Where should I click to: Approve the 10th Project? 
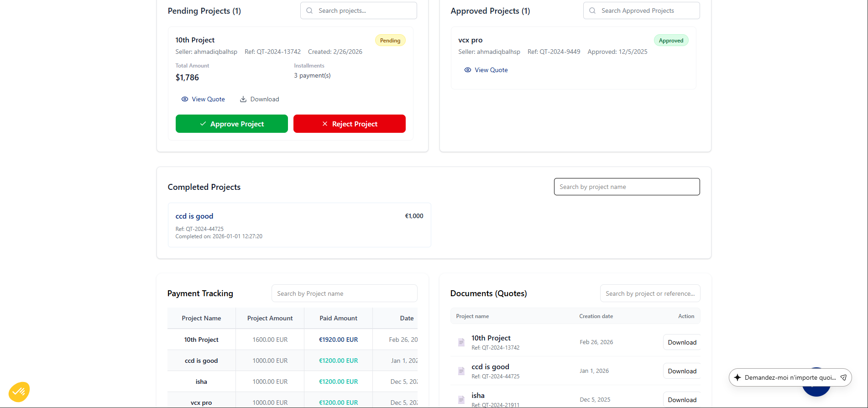(x=232, y=124)
